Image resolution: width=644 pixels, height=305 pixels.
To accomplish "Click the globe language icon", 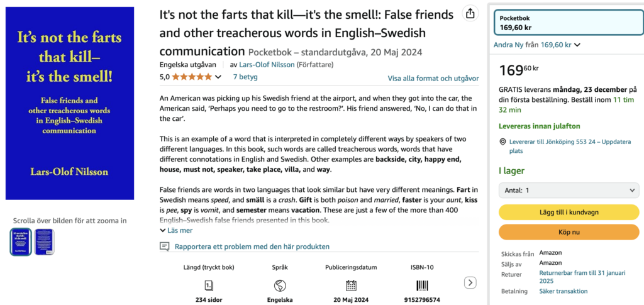I will click(280, 285).
